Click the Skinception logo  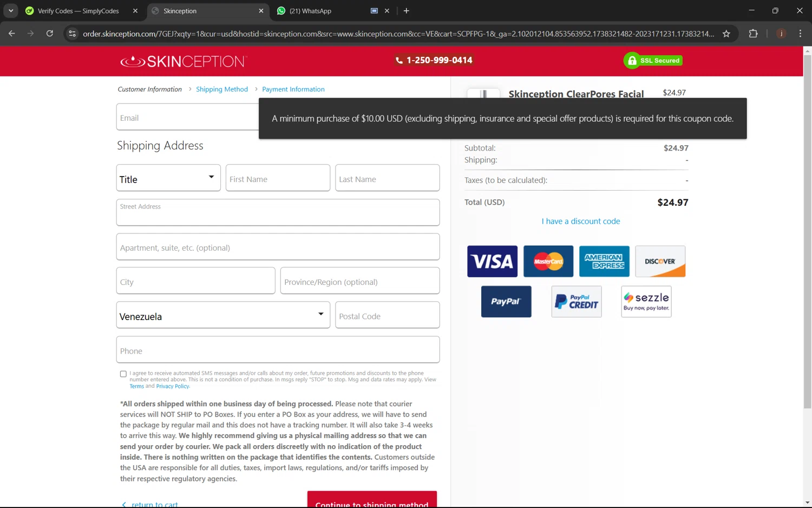(x=184, y=61)
